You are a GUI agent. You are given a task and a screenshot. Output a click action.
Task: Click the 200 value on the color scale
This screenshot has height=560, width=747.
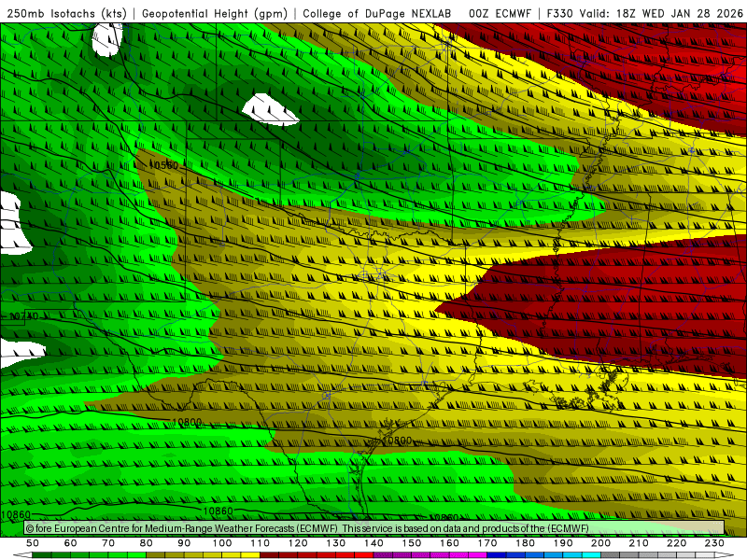point(600,543)
